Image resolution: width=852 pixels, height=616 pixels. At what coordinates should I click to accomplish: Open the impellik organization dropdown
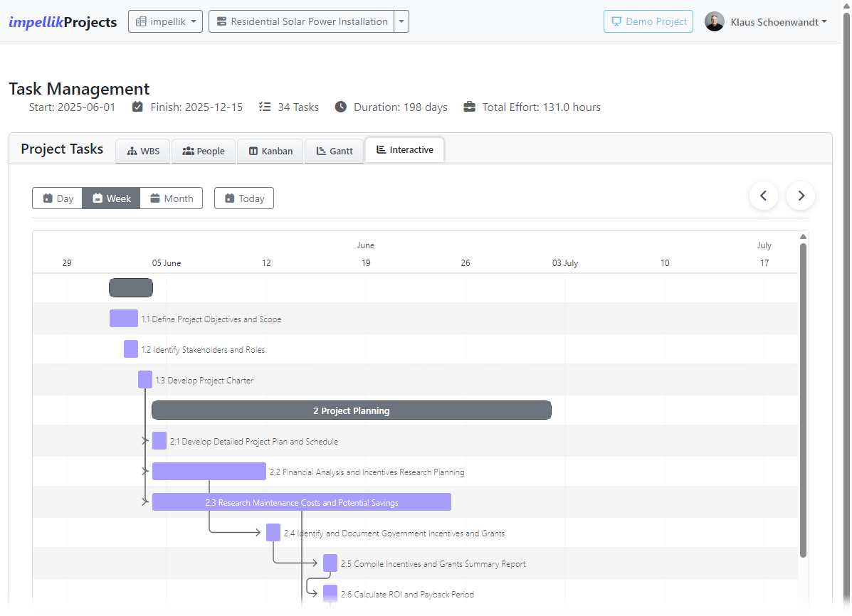pyautogui.click(x=165, y=22)
